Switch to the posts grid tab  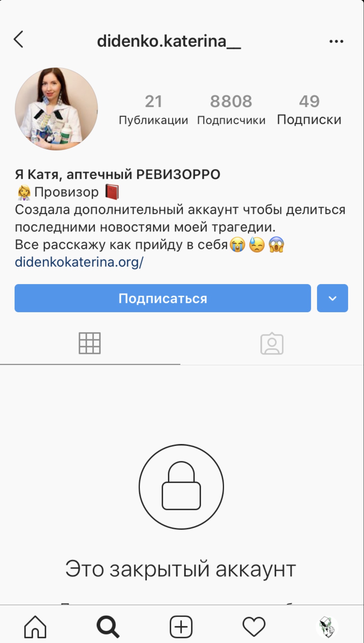tap(90, 343)
